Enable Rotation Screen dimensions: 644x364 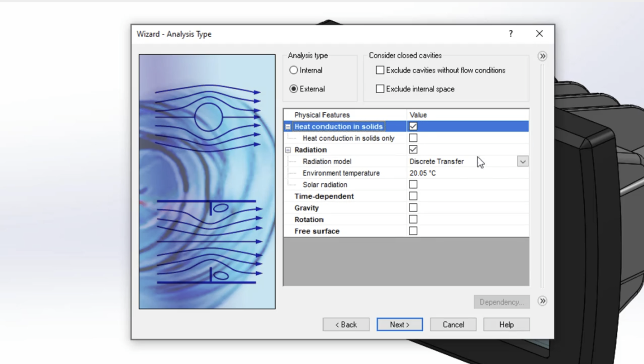(x=413, y=219)
